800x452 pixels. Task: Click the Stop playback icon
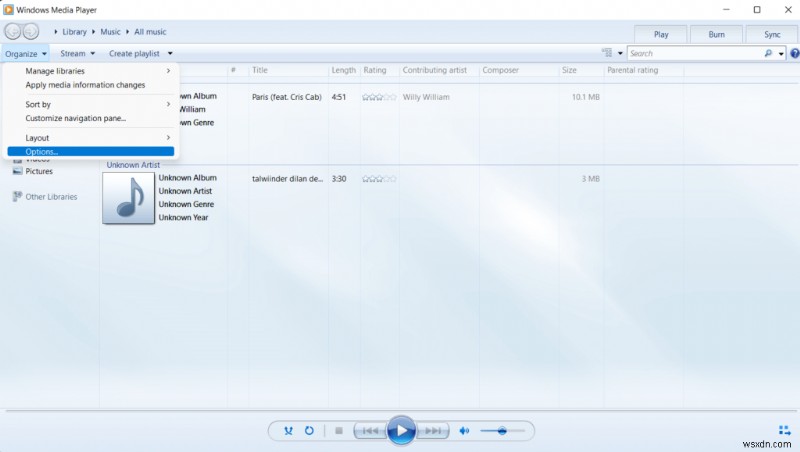tap(338, 431)
